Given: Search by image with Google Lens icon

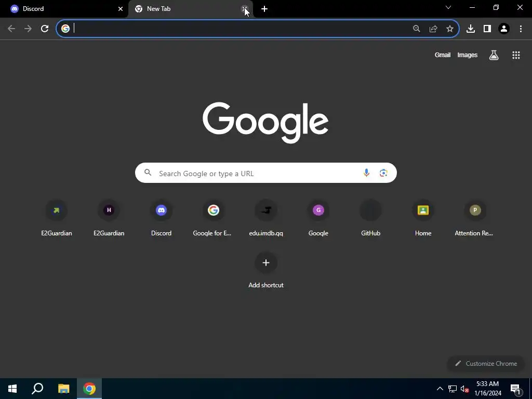Looking at the screenshot, I should (383, 172).
